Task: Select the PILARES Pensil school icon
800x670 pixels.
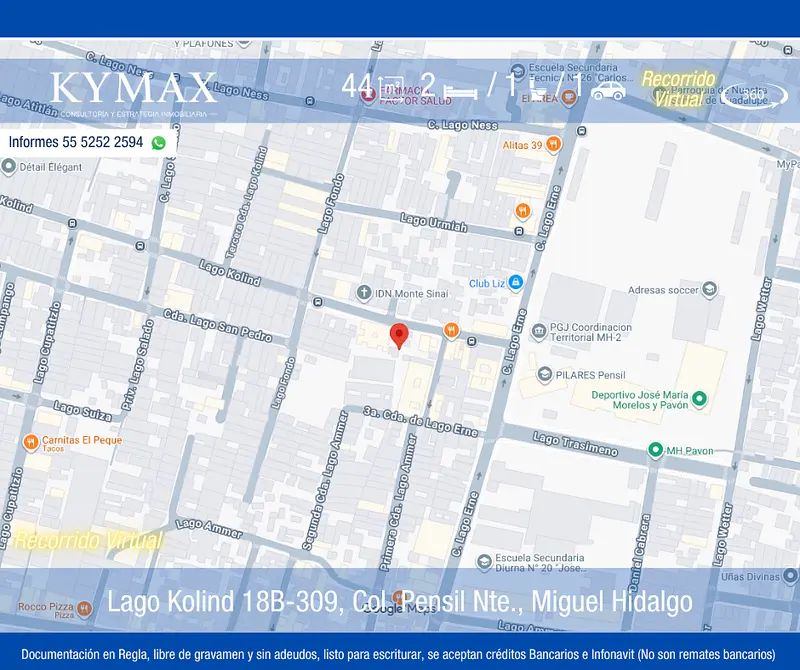Action: (x=545, y=375)
